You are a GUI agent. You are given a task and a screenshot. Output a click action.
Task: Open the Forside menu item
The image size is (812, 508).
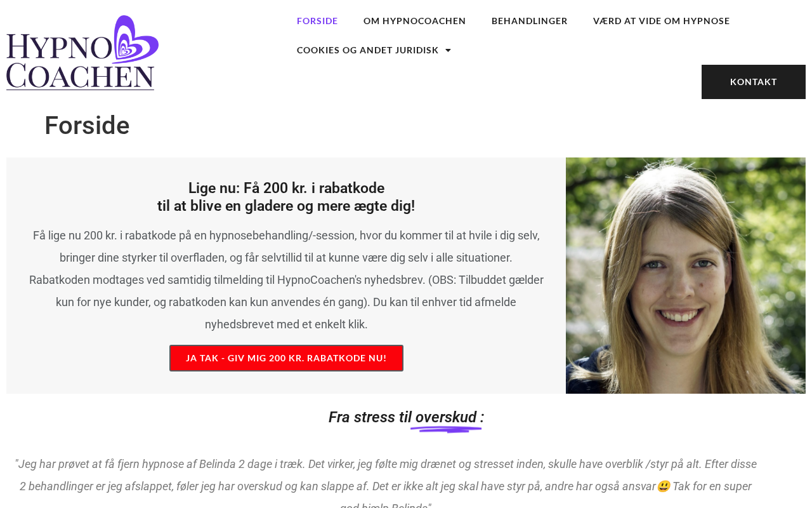317,21
